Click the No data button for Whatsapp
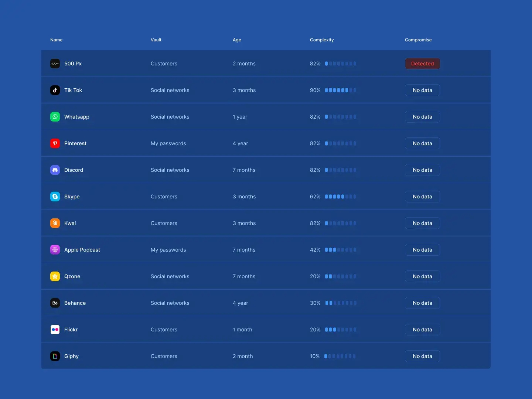Image resolution: width=532 pixels, height=399 pixels. click(422, 117)
